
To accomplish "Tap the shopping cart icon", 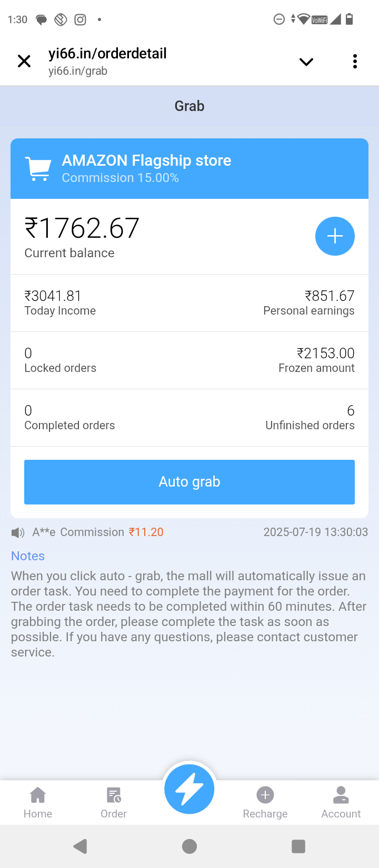I will click(x=38, y=169).
